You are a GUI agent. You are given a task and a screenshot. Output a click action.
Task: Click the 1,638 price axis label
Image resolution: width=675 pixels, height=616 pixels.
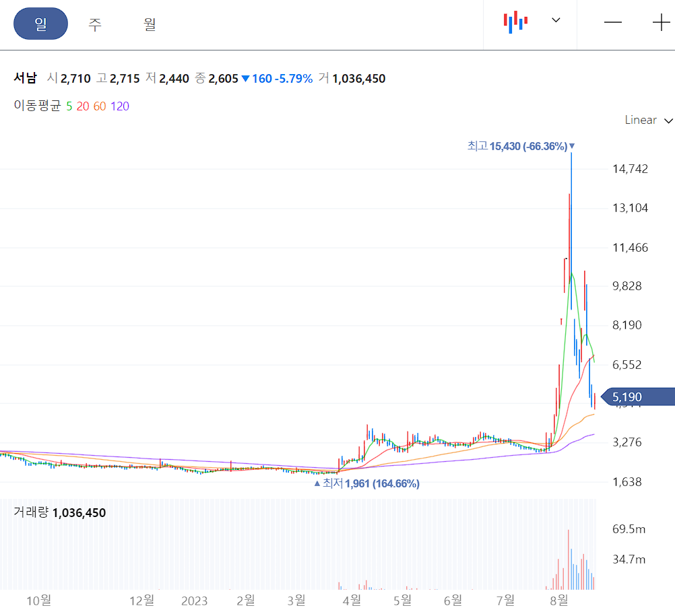pyautogui.click(x=626, y=482)
